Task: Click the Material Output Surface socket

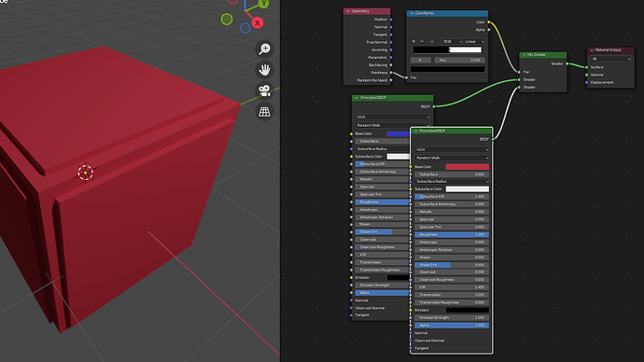Action: pyautogui.click(x=586, y=67)
